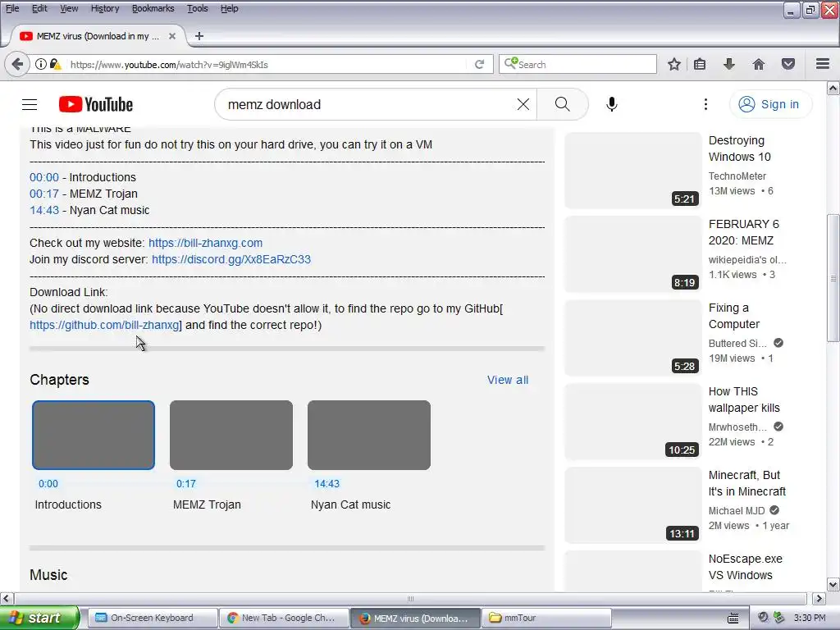Open NoEscape.exe VS Windows video title

coord(745,567)
